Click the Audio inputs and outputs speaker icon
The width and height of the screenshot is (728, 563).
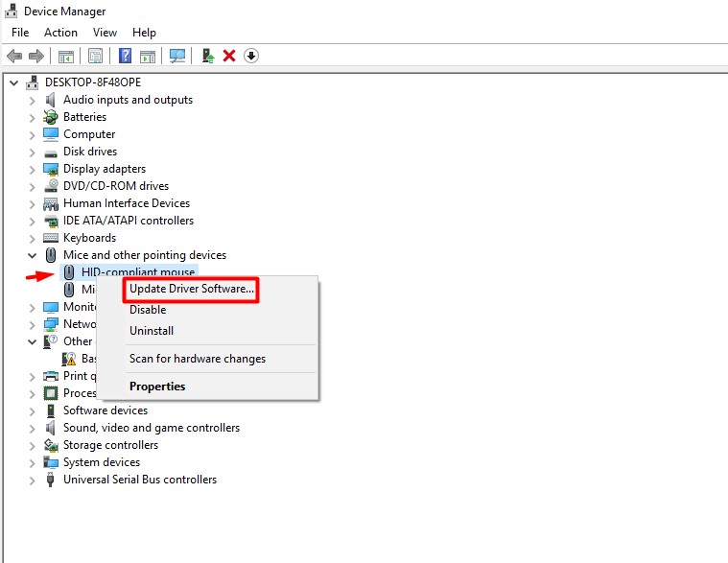tap(50, 100)
